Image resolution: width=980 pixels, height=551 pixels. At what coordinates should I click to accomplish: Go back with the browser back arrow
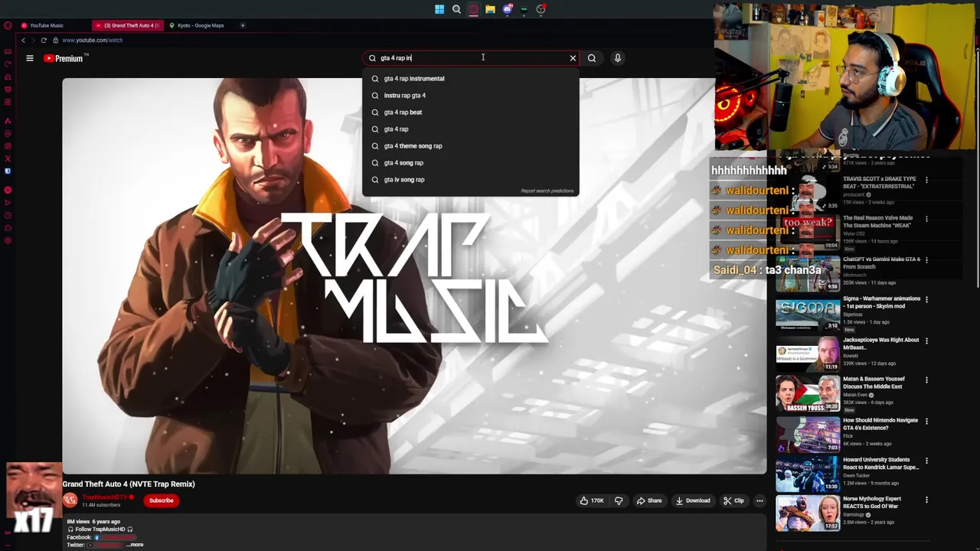tap(24, 40)
